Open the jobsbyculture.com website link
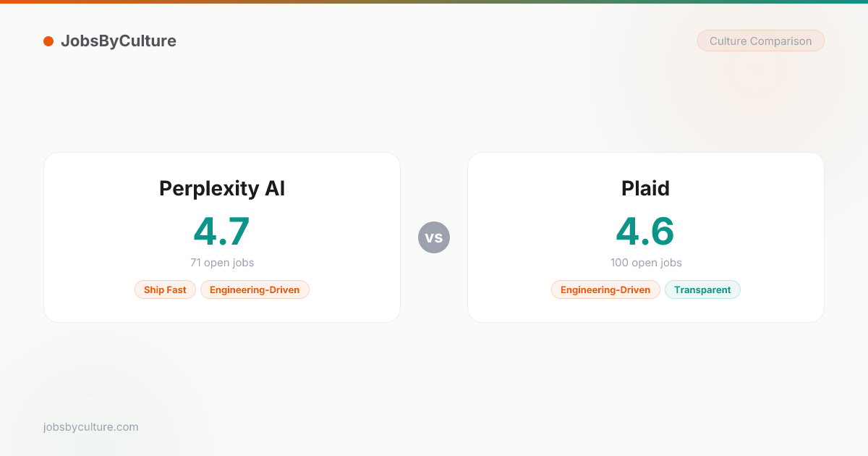Image resolution: width=868 pixels, height=456 pixels. [91, 427]
